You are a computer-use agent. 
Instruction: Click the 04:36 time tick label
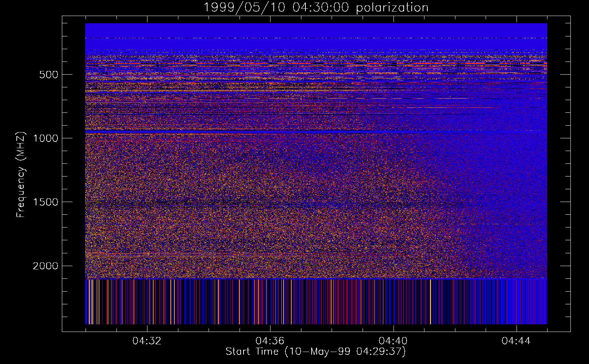coord(270,341)
